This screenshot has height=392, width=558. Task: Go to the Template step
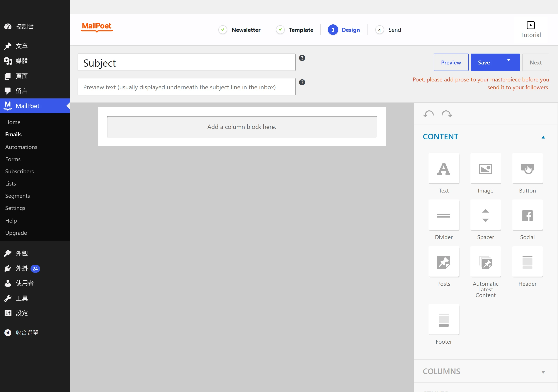point(294,30)
